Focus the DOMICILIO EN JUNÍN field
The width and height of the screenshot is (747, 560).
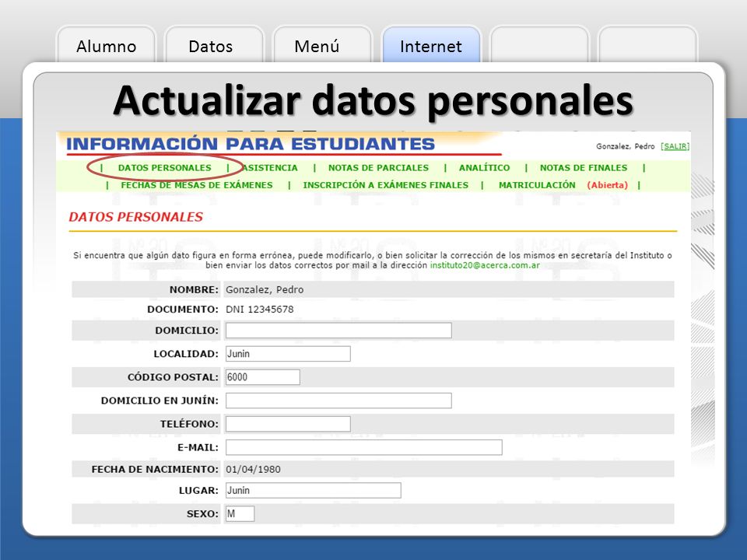338,401
